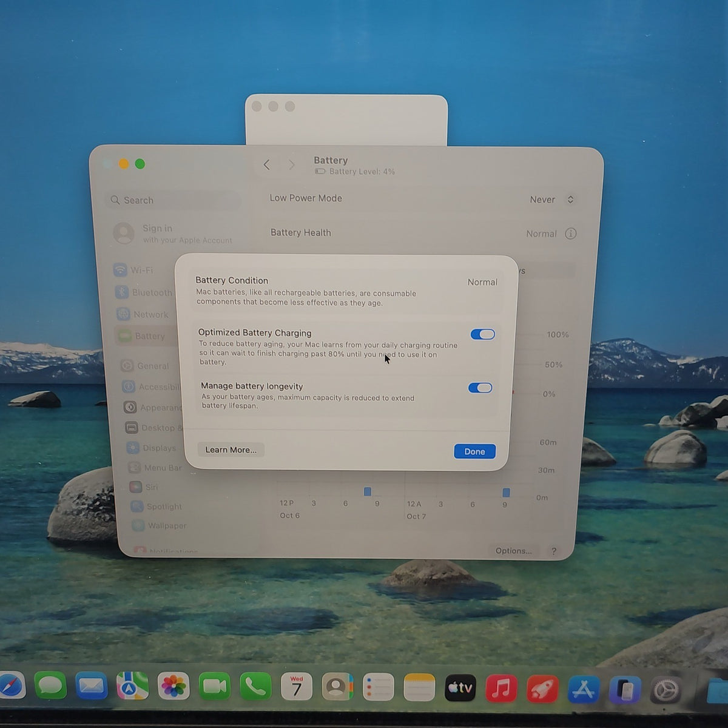Screen dimensions: 728x728
Task: Open the rocket app icon in Dock
Action: click(x=542, y=689)
